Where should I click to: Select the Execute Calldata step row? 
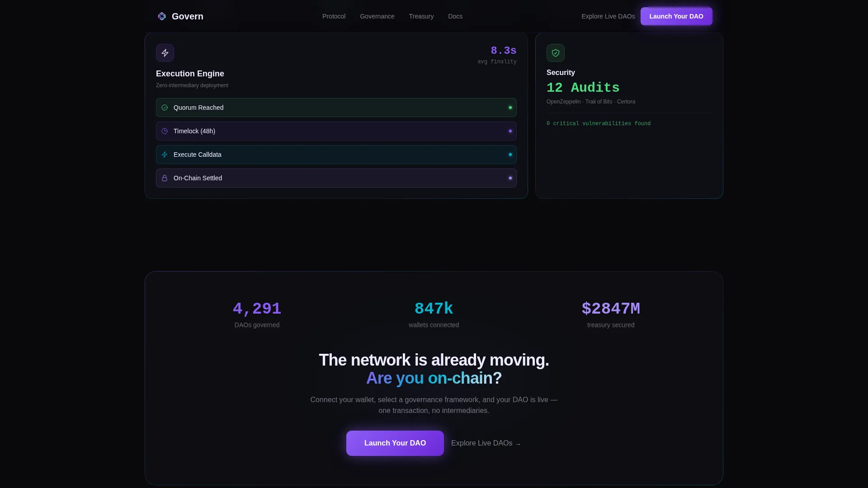(x=336, y=155)
